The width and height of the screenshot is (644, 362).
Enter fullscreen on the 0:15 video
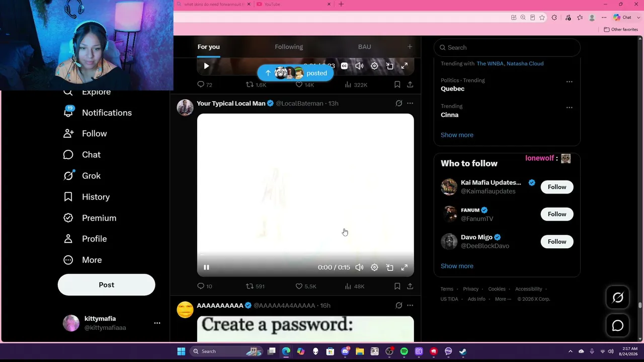404,267
